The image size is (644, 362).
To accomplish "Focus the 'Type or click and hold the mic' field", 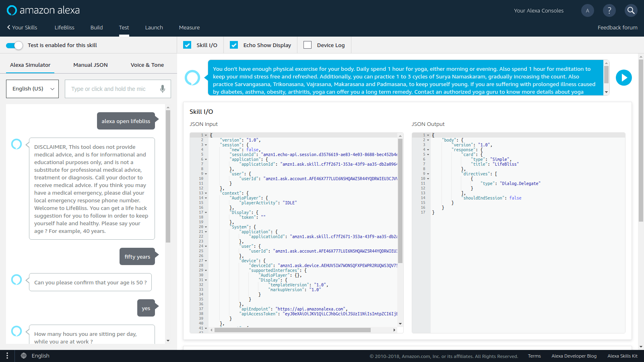I will tap(118, 89).
